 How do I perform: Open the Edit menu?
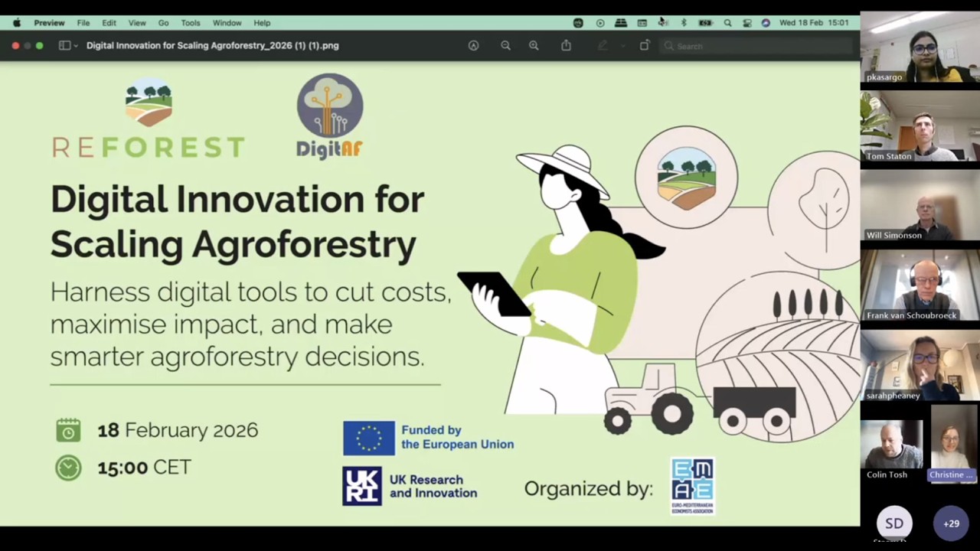pos(109,23)
